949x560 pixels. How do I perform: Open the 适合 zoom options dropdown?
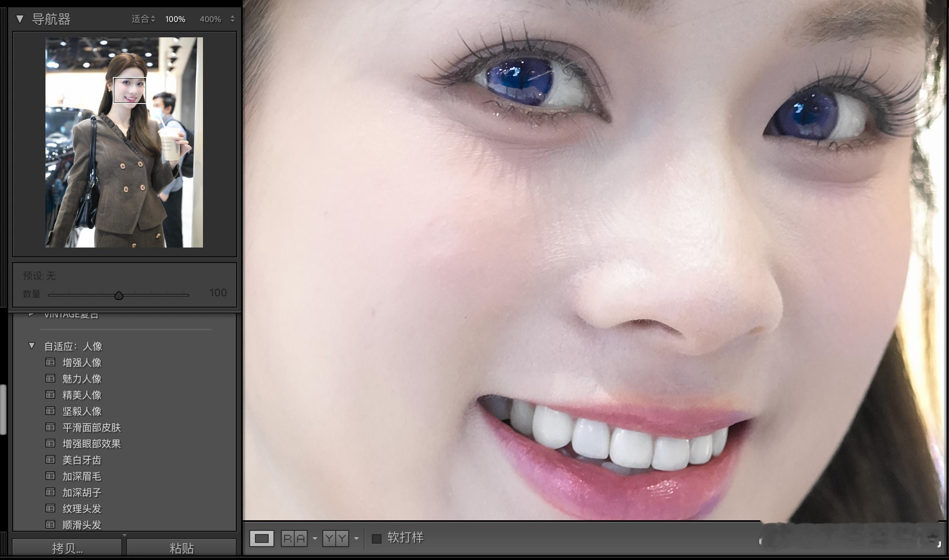pos(143,19)
